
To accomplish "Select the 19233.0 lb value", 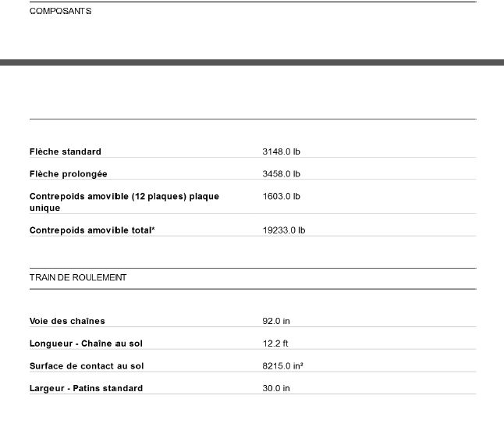I will pyautogui.click(x=283, y=230).
